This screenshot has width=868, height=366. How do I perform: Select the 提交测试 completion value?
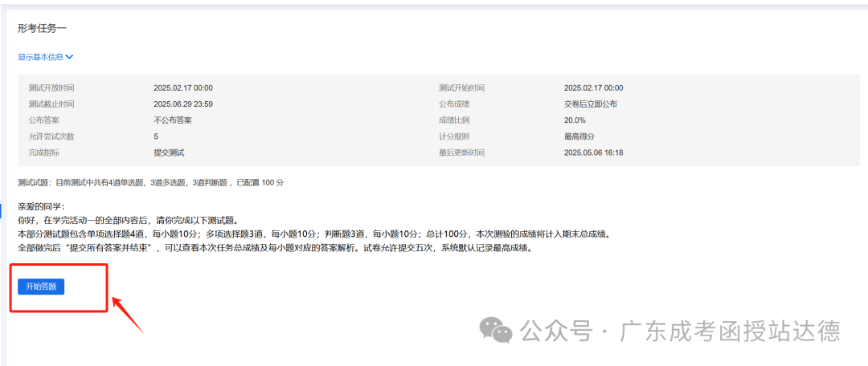pos(169,152)
